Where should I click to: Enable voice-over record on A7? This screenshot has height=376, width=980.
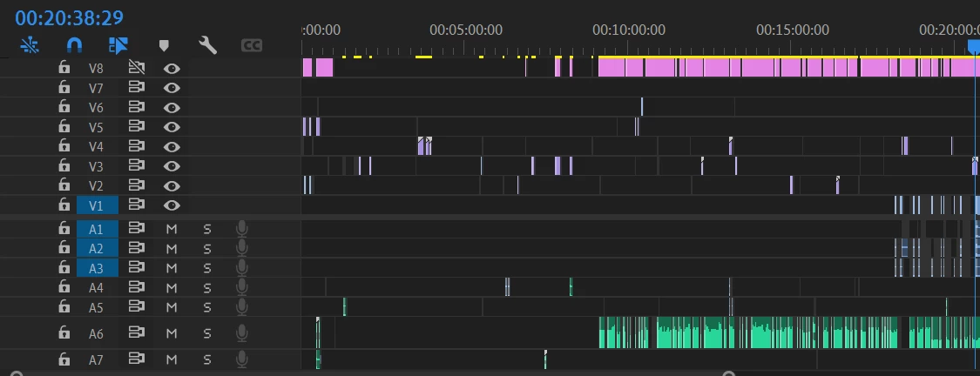click(x=242, y=359)
